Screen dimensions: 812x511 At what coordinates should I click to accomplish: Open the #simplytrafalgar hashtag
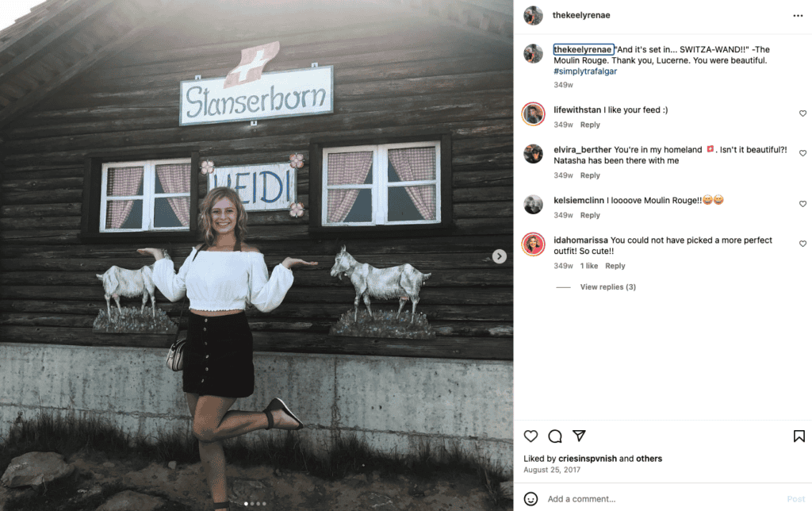click(585, 71)
